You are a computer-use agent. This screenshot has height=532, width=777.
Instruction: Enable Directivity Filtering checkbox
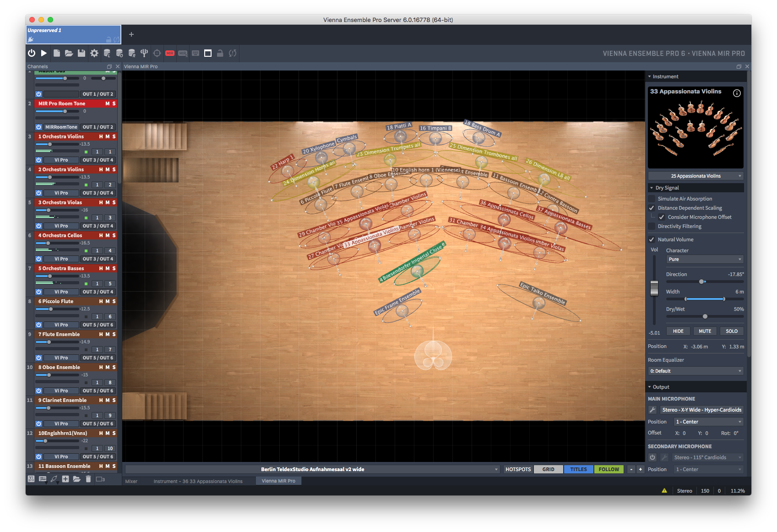click(x=652, y=226)
